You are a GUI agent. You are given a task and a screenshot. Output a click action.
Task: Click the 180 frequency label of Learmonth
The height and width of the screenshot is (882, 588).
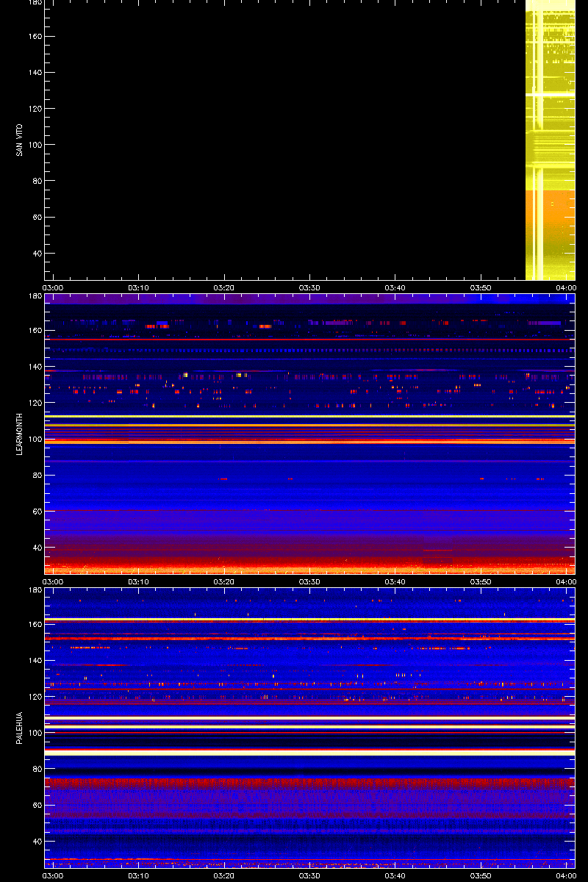point(35,296)
